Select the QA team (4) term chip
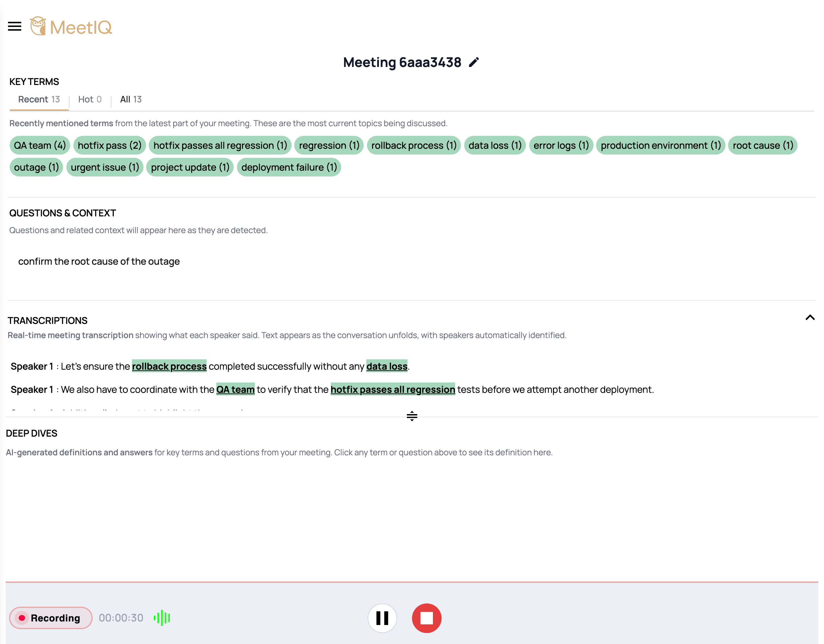 click(x=40, y=145)
